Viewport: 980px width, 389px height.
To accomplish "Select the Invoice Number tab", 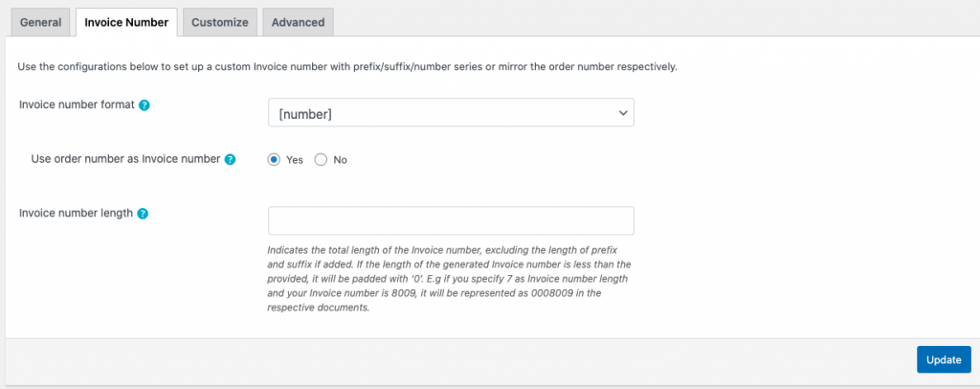I will click(x=126, y=22).
